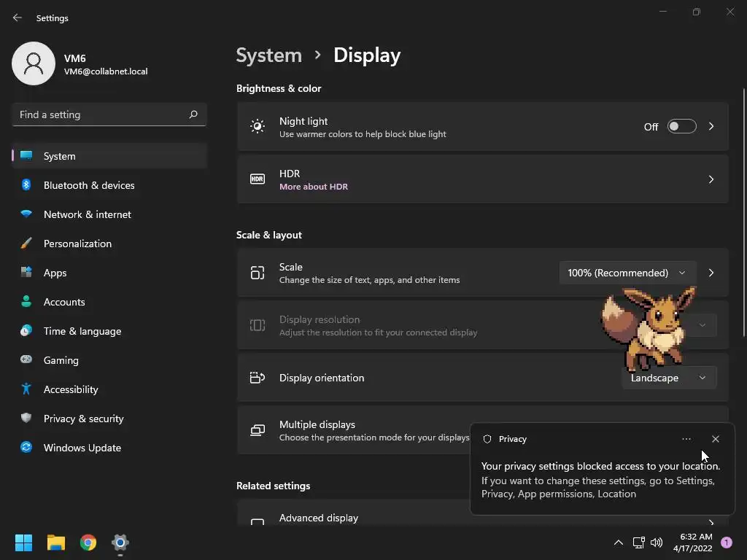Expand the HDR settings chevron
747x560 pixels.
[x=711, y=179]
